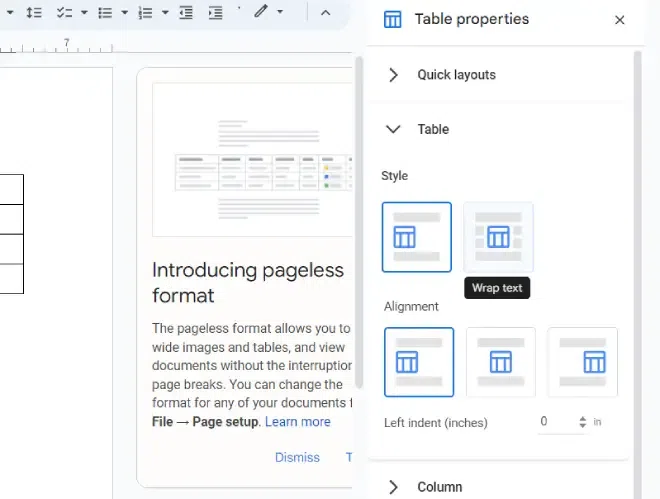Screen dimensions: 660x499
Task: Open the bulleted list style dropdown
Action: pos(124,13)
